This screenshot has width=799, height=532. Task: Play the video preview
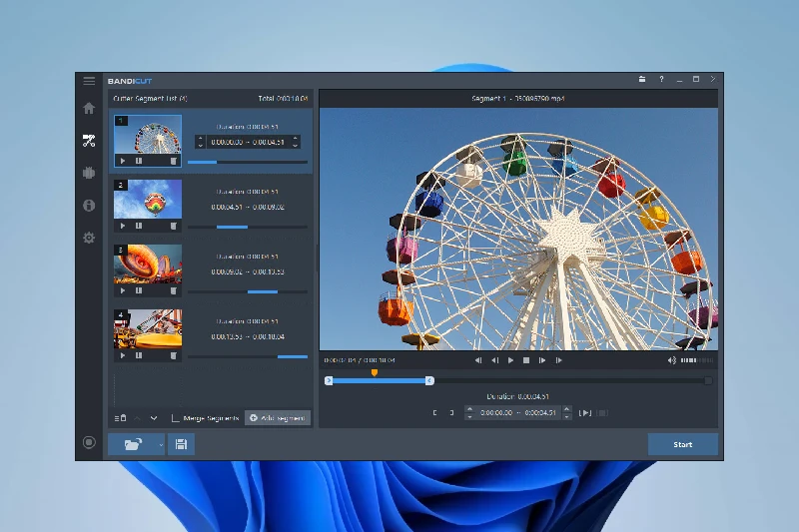point(510,360)
